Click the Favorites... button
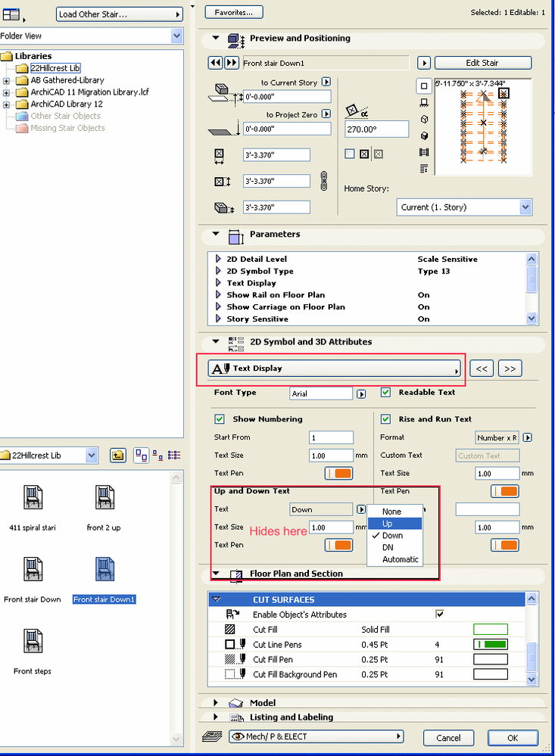Screen dimensions: 555x756 pyautogui.click(x=233, y=13)
